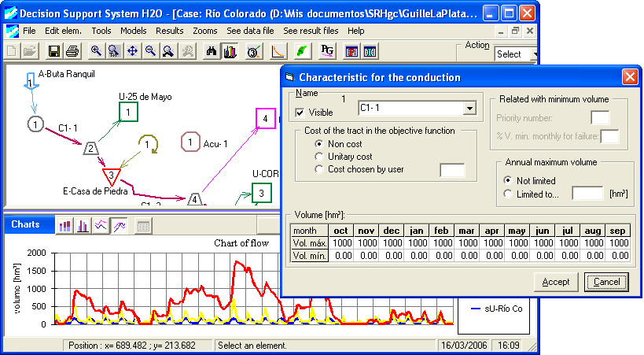Select Cost chosen by user radio option
This screenshot has width=644, height=355.
pos(318,169)
